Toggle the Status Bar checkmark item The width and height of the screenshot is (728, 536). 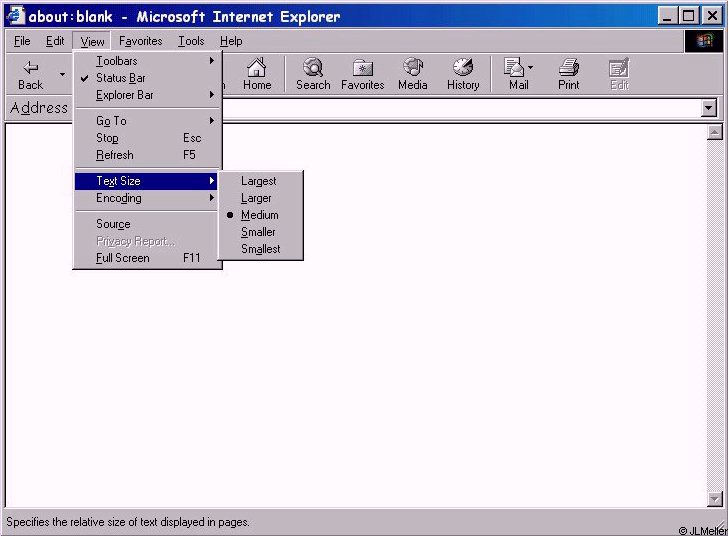pos(148,78)
